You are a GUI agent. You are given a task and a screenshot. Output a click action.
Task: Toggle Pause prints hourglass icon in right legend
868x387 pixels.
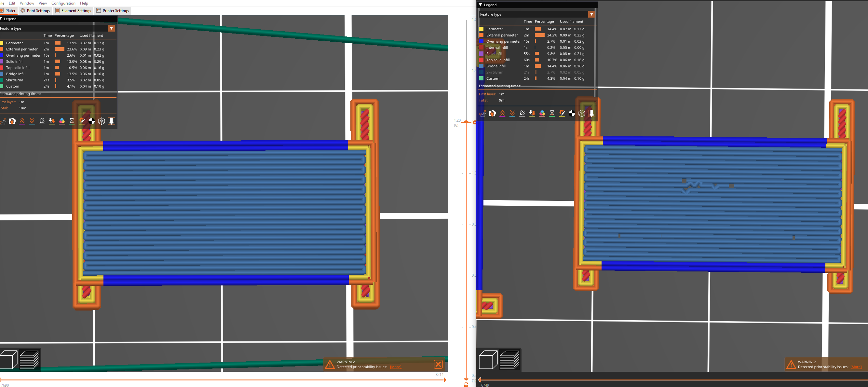552,113
